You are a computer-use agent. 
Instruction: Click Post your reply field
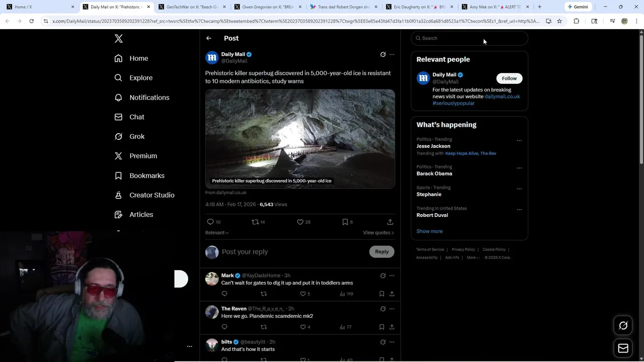(x=294, y=252)
